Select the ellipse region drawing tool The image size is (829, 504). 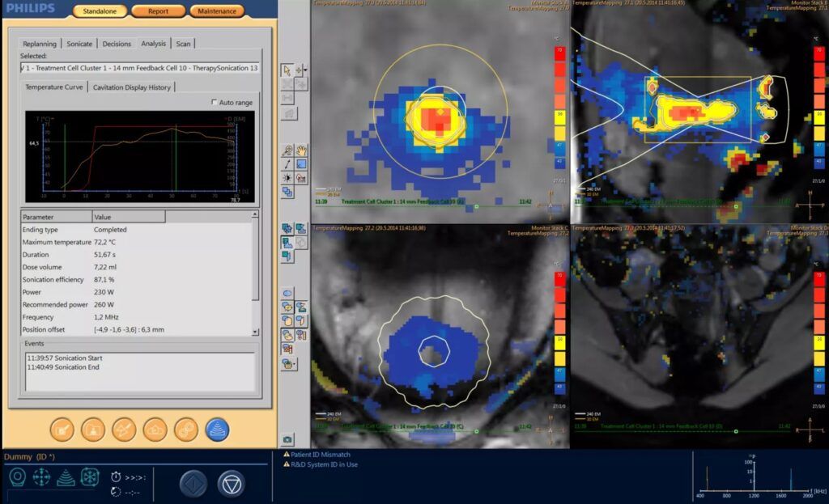(287, 293)
